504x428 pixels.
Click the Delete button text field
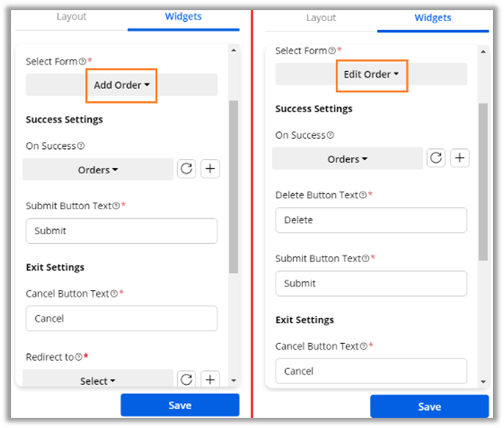pyautogui.click(x=371, y=220)
